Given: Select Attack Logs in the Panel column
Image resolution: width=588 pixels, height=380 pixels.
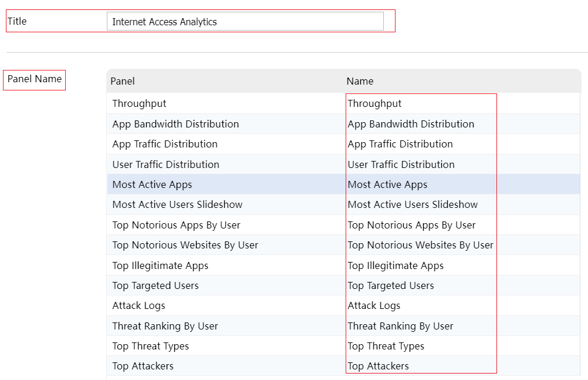Looking at the screenshot, I should [139, 305].
